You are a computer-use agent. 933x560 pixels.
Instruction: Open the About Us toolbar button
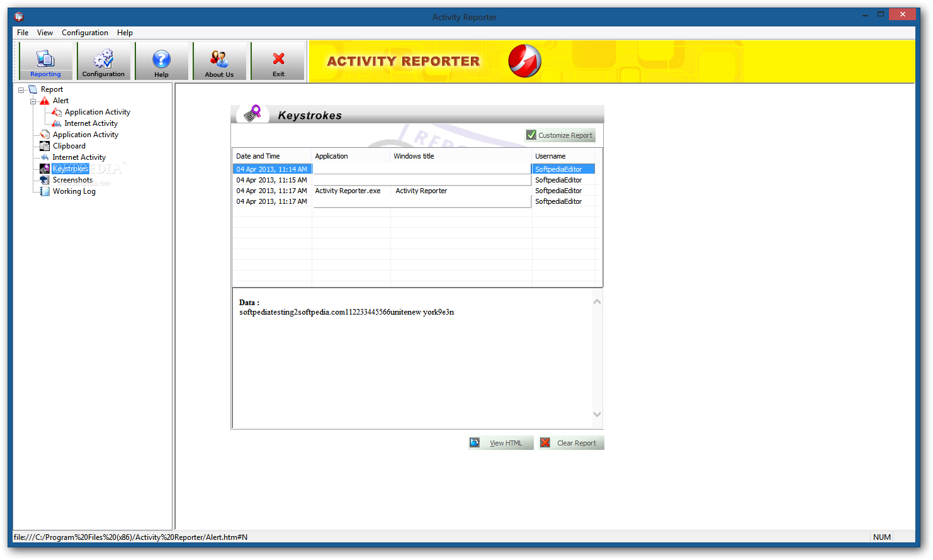(219, 61)
